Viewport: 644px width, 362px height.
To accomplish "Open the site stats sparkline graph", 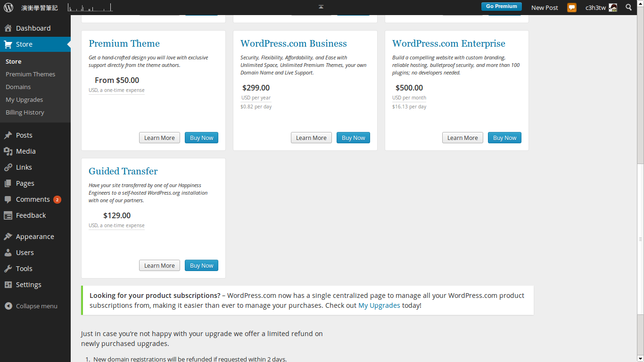I will point(90,7).
